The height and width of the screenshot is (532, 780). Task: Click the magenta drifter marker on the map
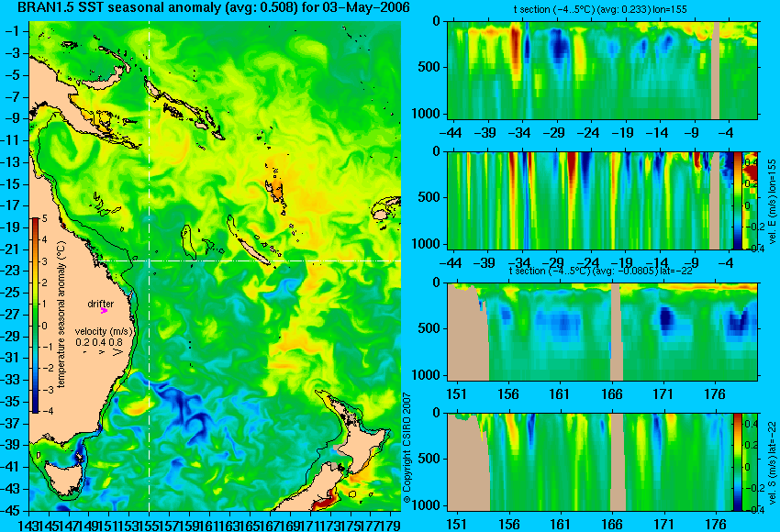click(x=104, y=311)
